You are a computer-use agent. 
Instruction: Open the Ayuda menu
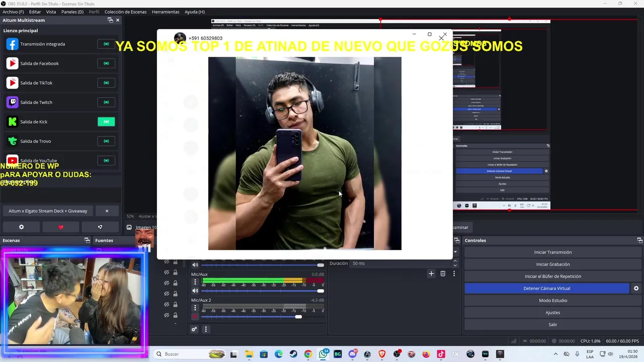coord(194,12)
